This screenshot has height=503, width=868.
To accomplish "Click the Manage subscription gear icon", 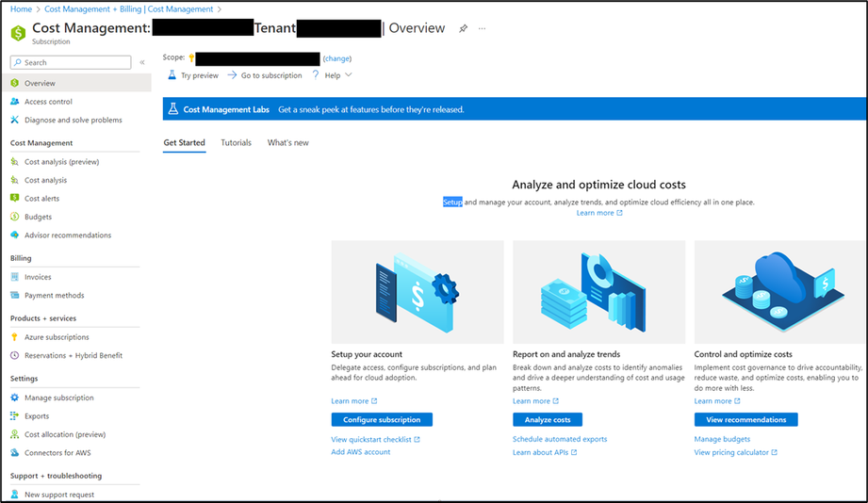I will pyautogui.click(x=15, y=398).
